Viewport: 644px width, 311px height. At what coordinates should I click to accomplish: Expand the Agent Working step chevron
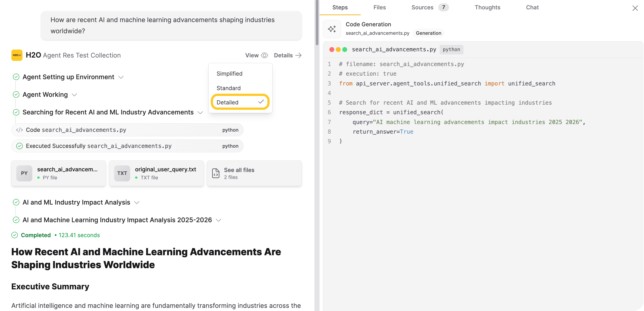[74, 95]
